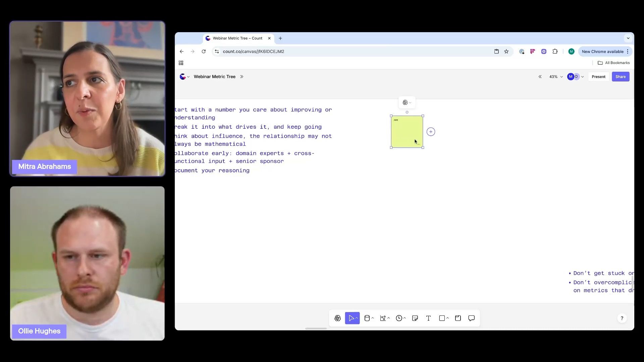Switch to the Webinar Metric Tree browser tab
This screenshot has width=644, height=362.
(237, 38)
